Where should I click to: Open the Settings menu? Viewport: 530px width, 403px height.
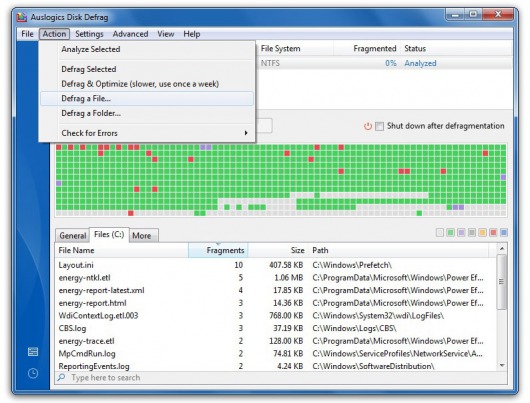coord(89,34)
